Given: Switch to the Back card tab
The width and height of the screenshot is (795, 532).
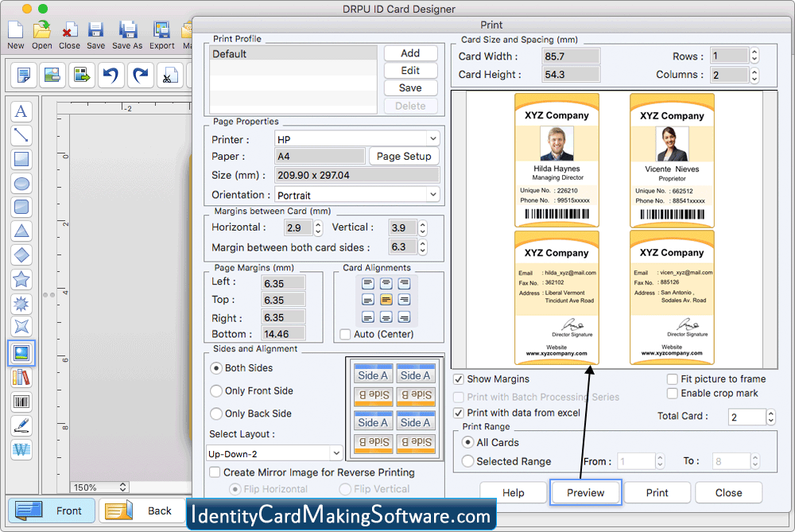Looking at the screenshot, I should [142, 511].
